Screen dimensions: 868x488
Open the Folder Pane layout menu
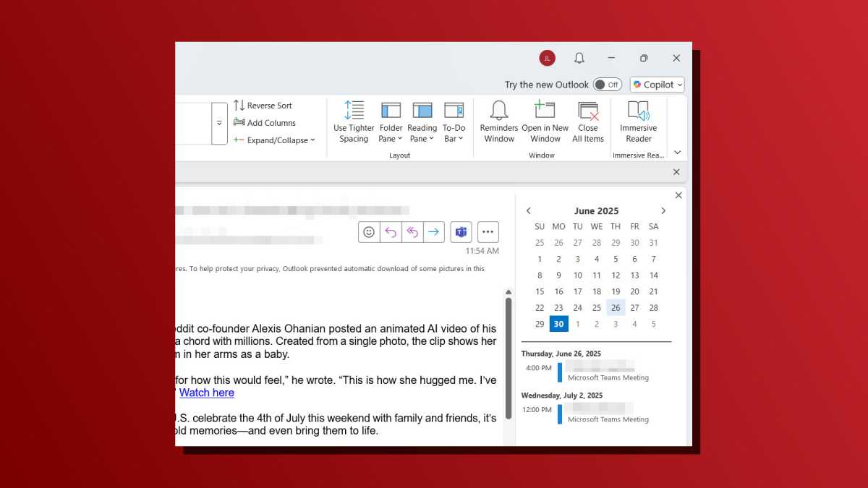pos(391,122)
